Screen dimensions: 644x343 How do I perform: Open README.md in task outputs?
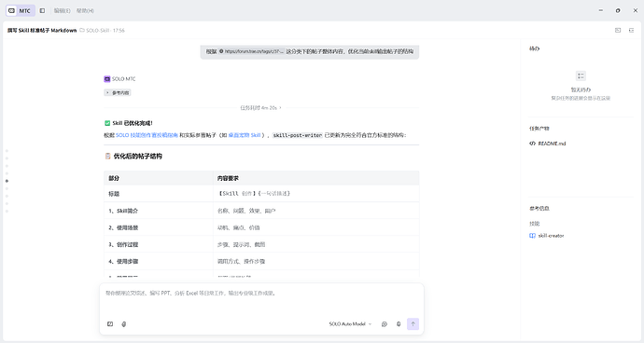(x=552, y=144)
